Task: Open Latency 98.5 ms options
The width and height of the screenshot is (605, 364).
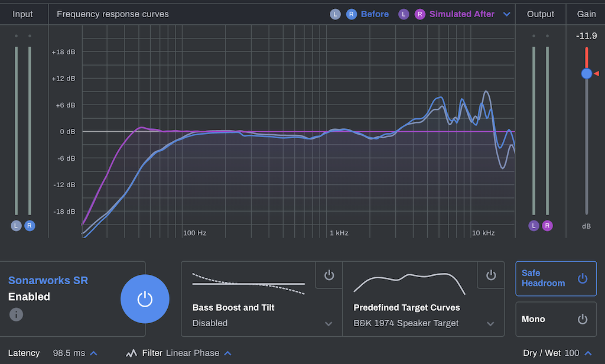Action: (94, 353)
